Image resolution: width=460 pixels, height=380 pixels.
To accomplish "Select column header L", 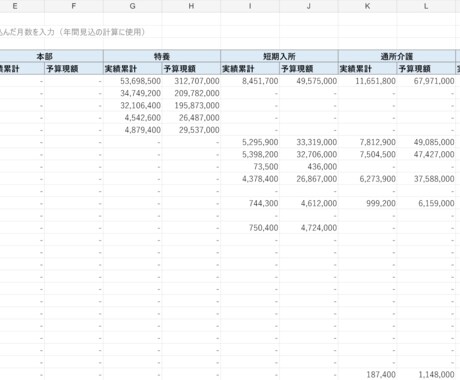I will 426,6.
